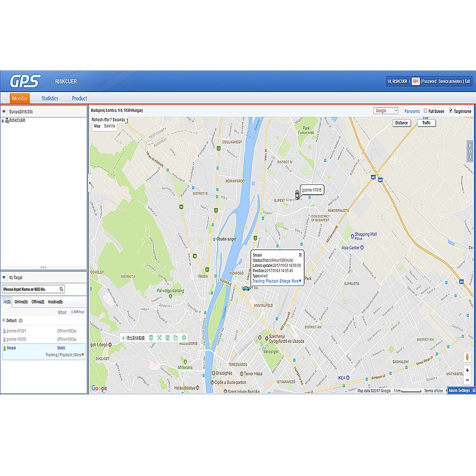The height and width of the screenshot is (476, 476).
Task: Zoom in the map with plus button
Action: (x=467, y=370)
